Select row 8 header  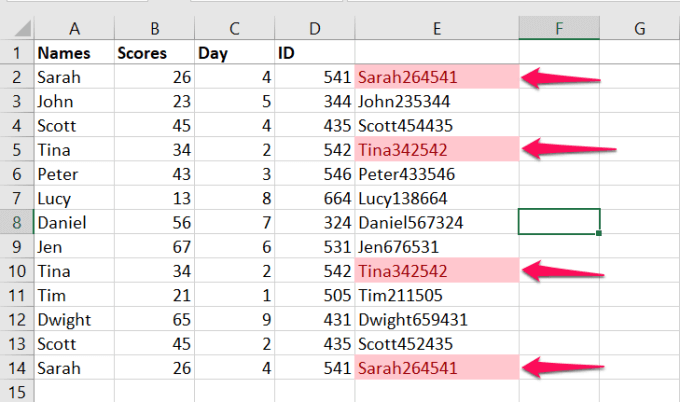coord(16,221)
